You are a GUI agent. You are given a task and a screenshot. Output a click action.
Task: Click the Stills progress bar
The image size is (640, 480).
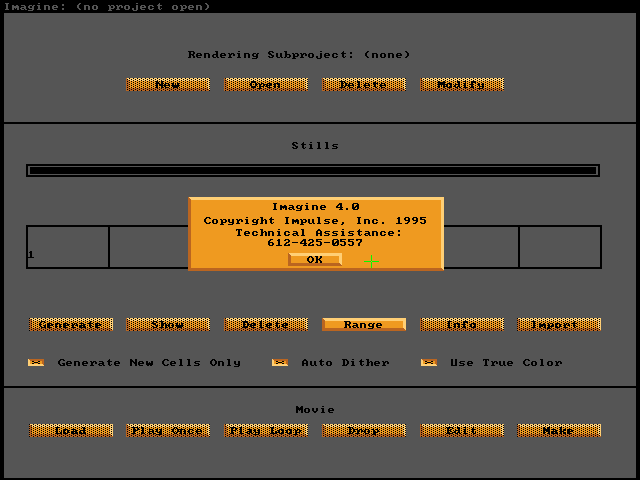(x=313, y=171)
